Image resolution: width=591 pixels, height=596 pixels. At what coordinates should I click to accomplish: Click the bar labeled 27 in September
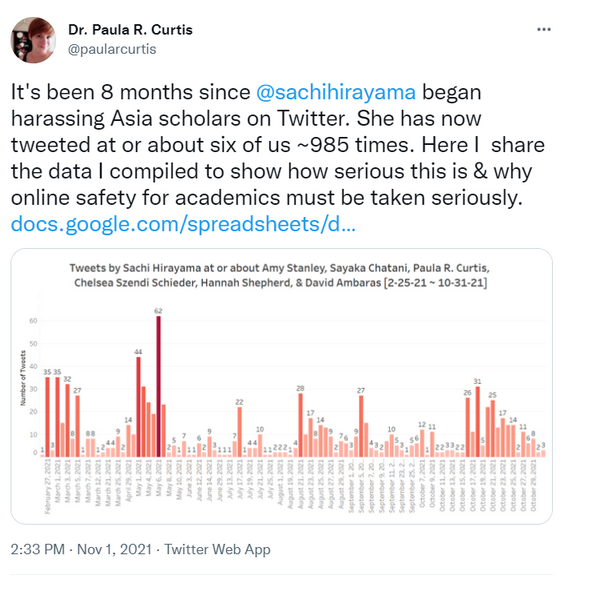pyautogui.click(x=361, y=426)
